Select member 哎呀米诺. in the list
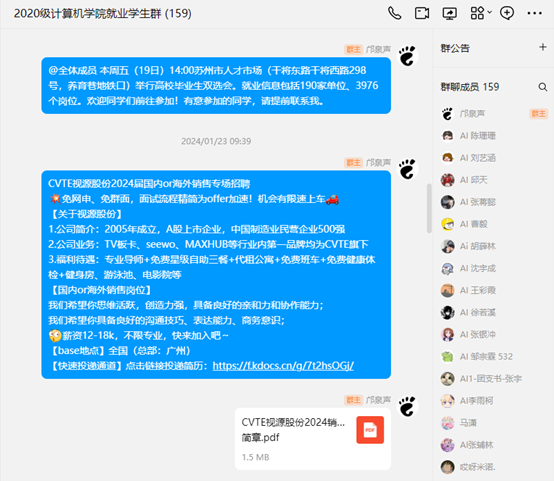 tap(493, 467)
